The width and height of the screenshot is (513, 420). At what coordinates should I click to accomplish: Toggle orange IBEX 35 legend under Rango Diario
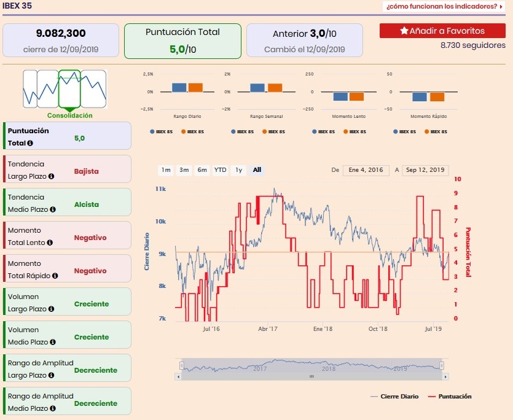192,131
